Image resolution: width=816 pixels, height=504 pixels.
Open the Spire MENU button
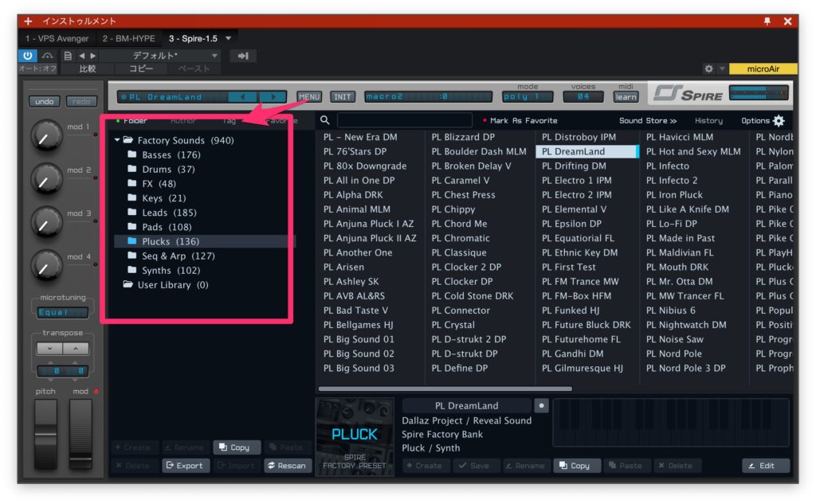click(309, 97)
